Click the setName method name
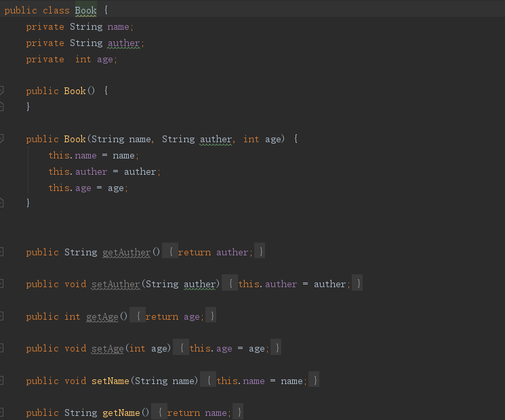This screenshot has height=420, width=505. 110,381
